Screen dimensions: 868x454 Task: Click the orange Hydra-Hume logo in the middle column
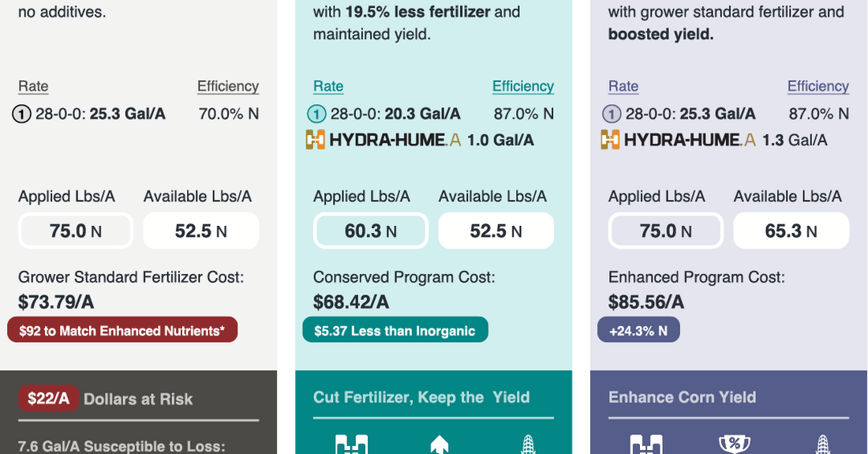click(x=316, y=141)
